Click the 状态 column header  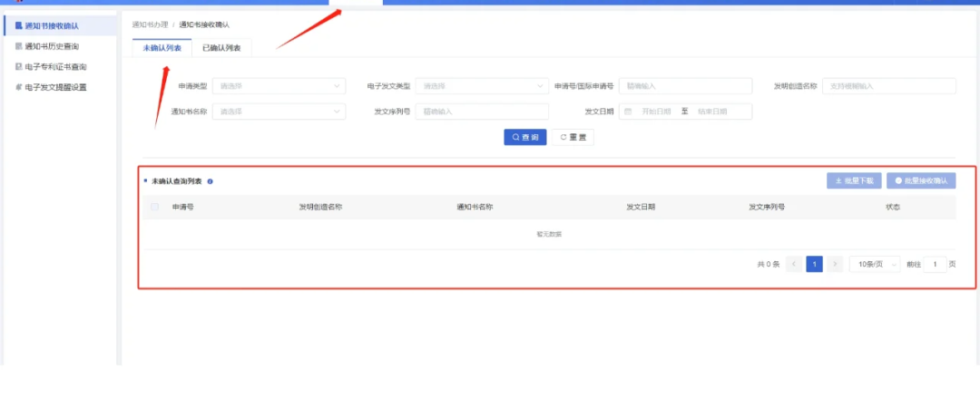(893, 207)
